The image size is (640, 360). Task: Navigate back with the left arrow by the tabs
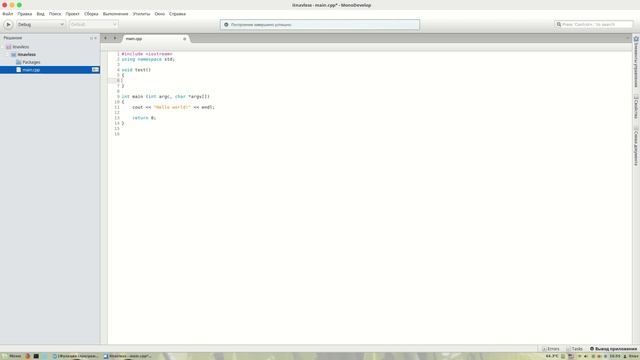[x=105, y=38]
